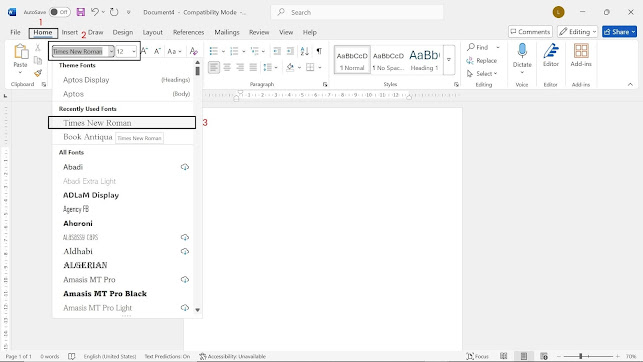This screenshot has height=362, width=643.
Task: Apply bullet list formatting
Action: pos(214,51)
